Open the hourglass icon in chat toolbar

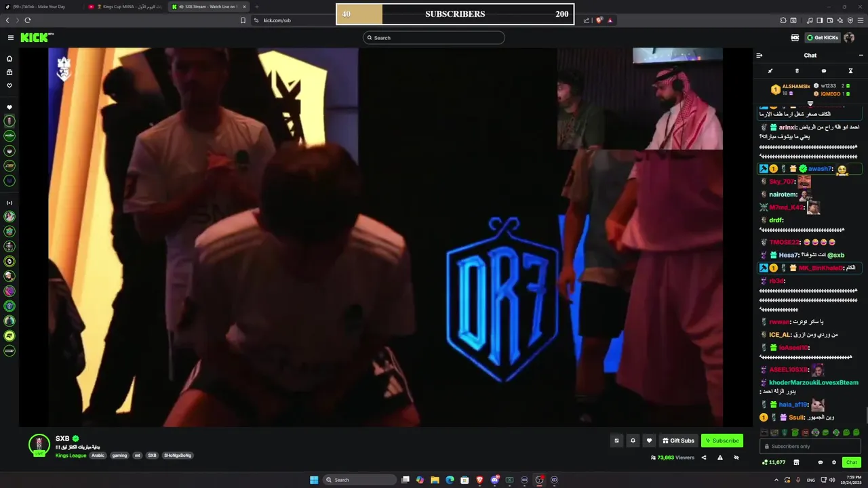850,71
